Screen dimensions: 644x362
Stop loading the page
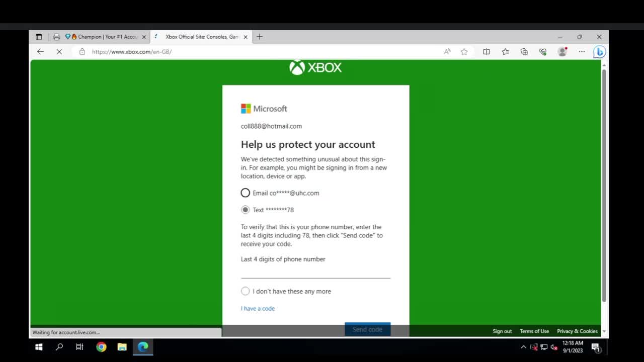point(59,52)
